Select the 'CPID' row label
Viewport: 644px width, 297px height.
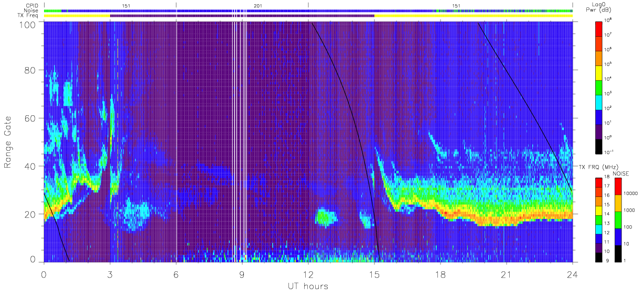click(32, 5)
